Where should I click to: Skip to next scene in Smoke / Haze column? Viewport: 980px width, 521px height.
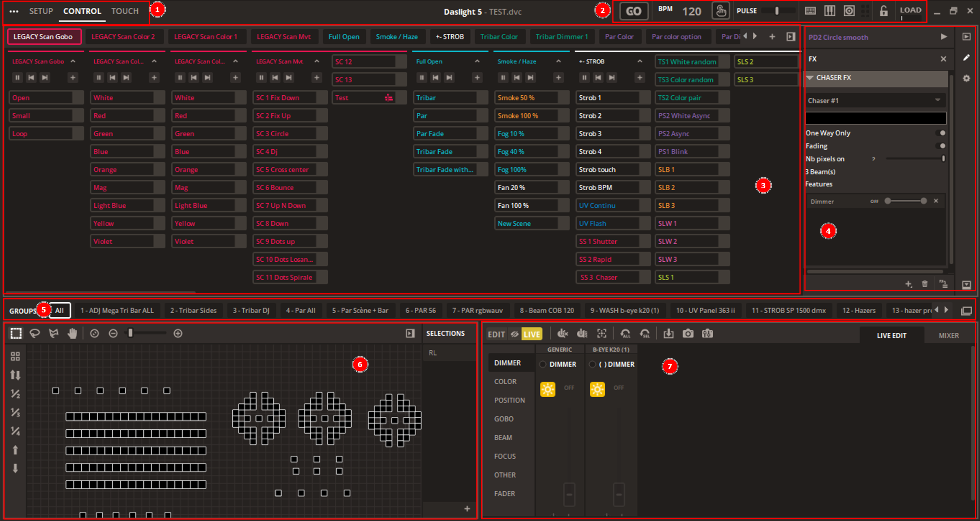pyautogui.click(x=530, y=78)
